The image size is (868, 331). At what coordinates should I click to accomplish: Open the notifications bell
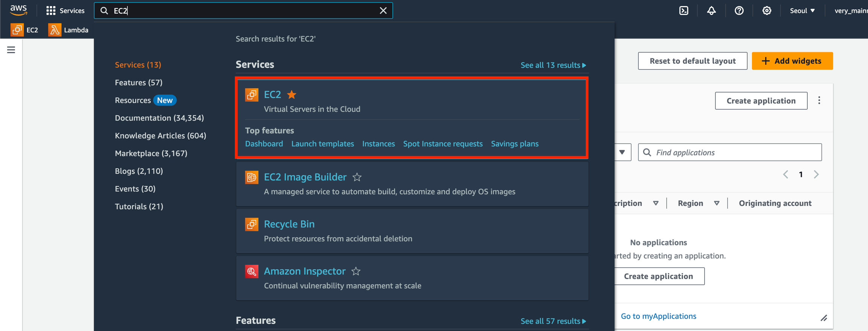point(711,11)
